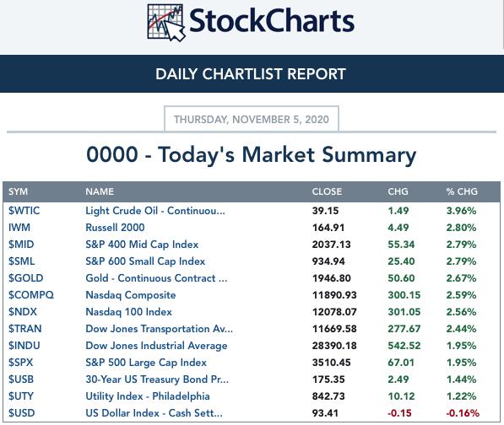Open the US Dollar Index link

click(154, 413)
